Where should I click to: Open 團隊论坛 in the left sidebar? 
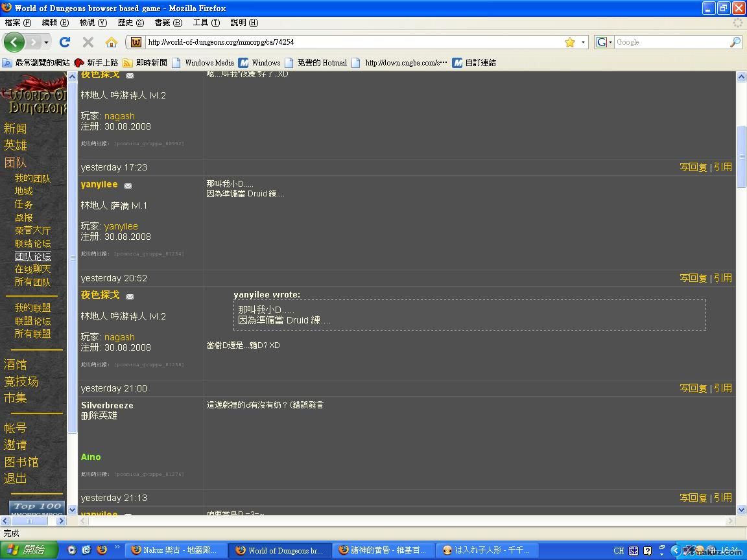(32, 257)
